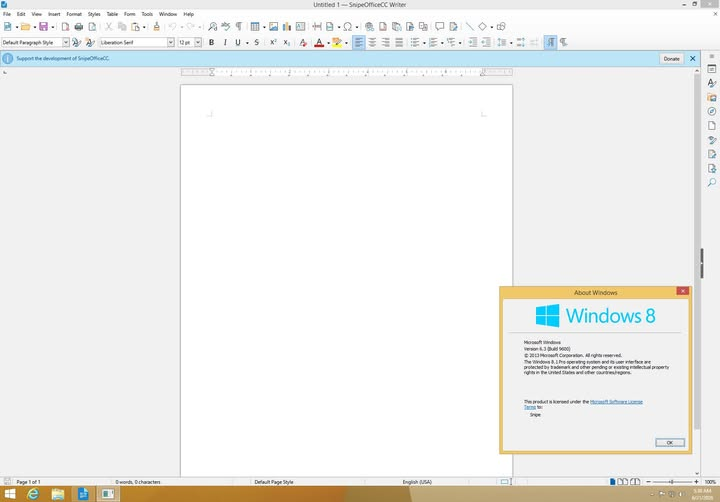Insert a page break icon
Viewport: 720px width, 502px height.
pyautogui.click(x=317, y=27)
